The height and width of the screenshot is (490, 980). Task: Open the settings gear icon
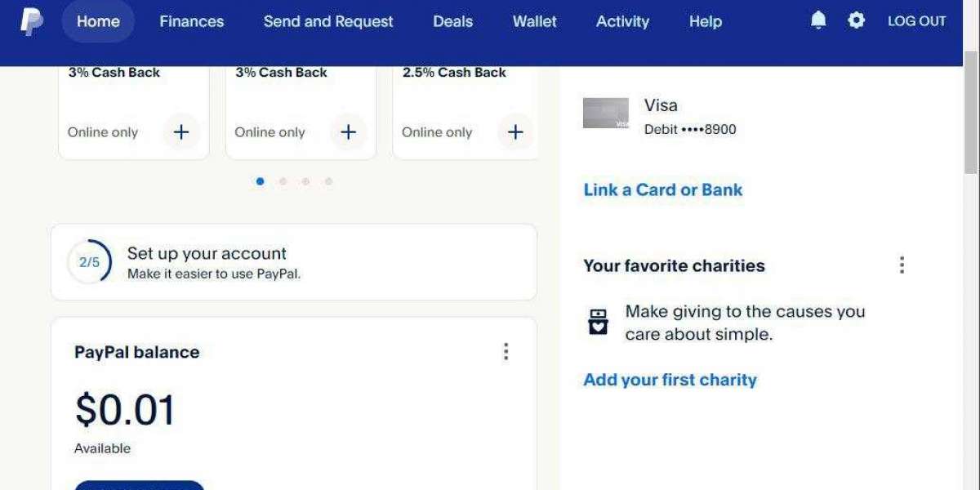[856, 20]
